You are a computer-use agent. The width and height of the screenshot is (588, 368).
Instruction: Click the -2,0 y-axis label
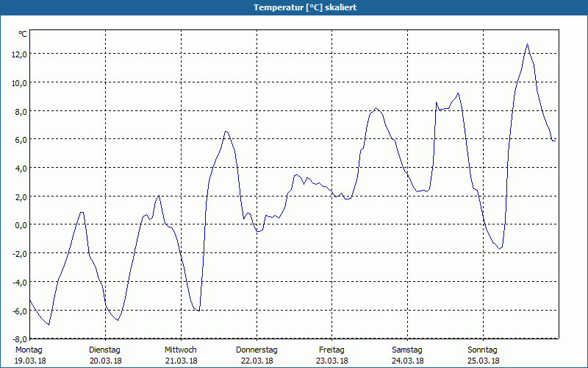[20, 254]
